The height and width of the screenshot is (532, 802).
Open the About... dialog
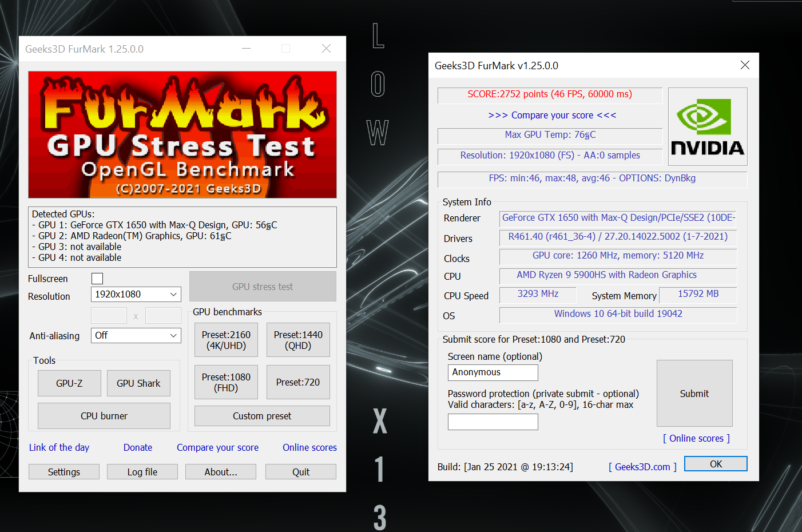(221, 472)
